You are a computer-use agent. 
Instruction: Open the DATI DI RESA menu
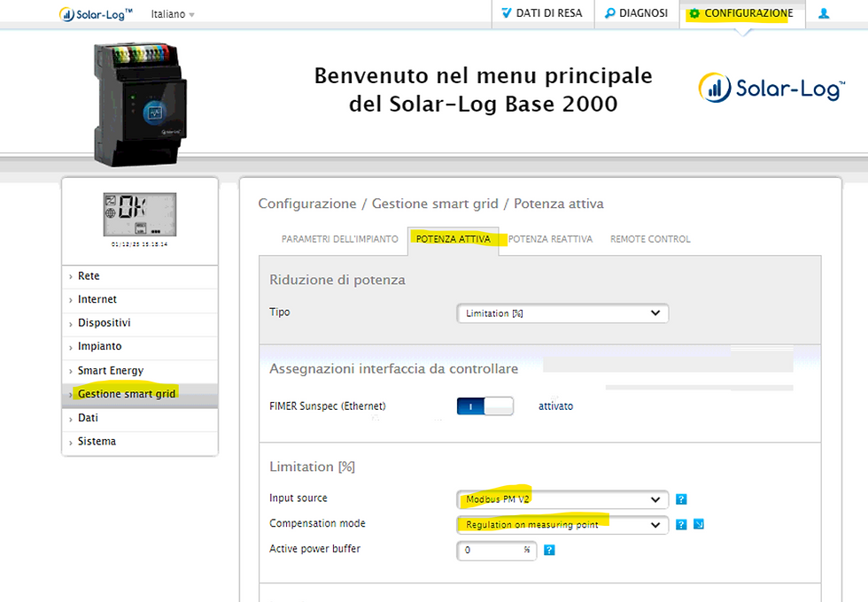tap(542, 13)
